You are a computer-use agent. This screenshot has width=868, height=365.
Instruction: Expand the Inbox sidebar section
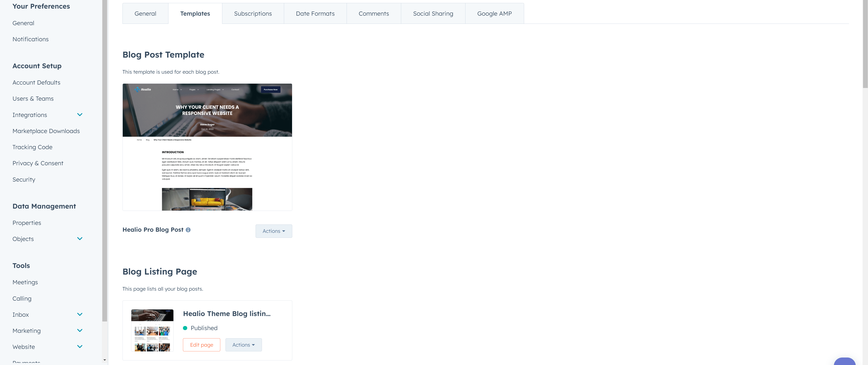pos(79,314)
